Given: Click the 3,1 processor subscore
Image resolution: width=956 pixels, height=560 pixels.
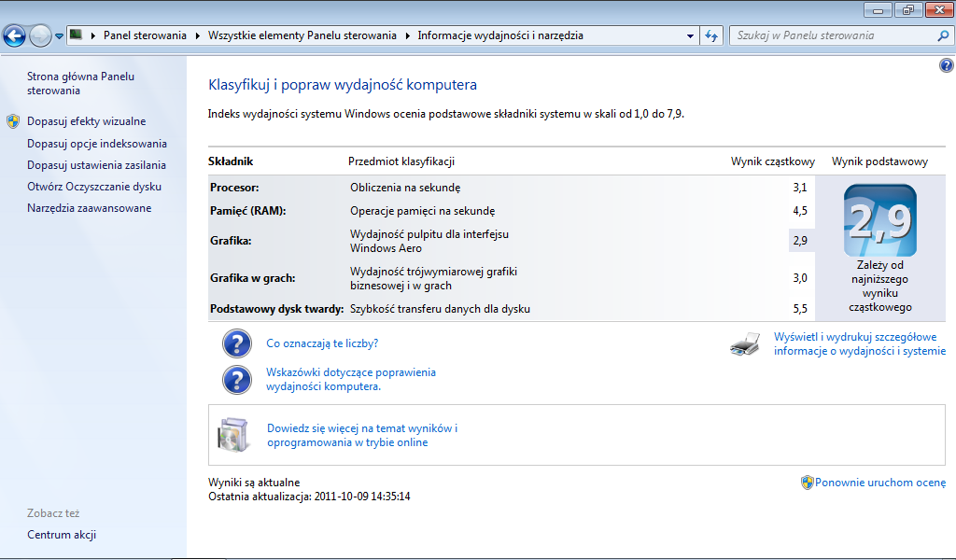Looking at the screenshot, I should click(x=800, y=188).
